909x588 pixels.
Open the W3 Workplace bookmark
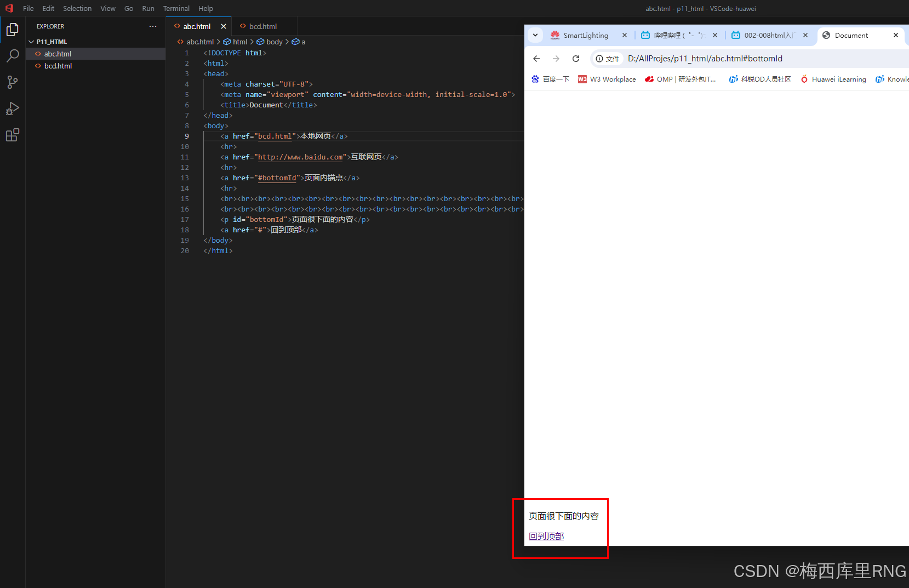pos(607,79)
